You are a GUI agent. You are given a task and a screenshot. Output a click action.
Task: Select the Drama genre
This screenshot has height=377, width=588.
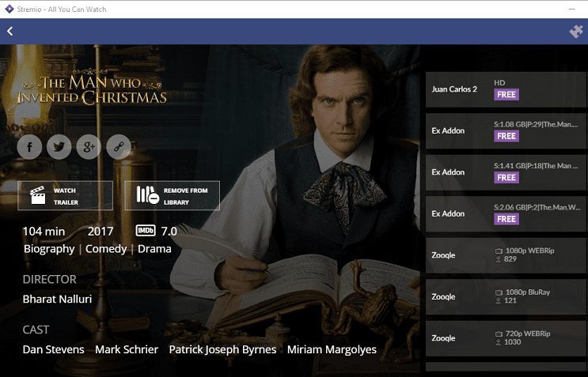click(x=154, y=249)
